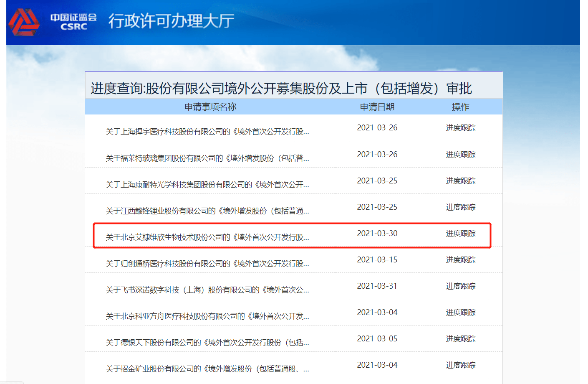The height and width of the screenshot is (384, 588).
Task: Click 进度跟踪 for 飞书深诺 row
Action: (461, 286)
